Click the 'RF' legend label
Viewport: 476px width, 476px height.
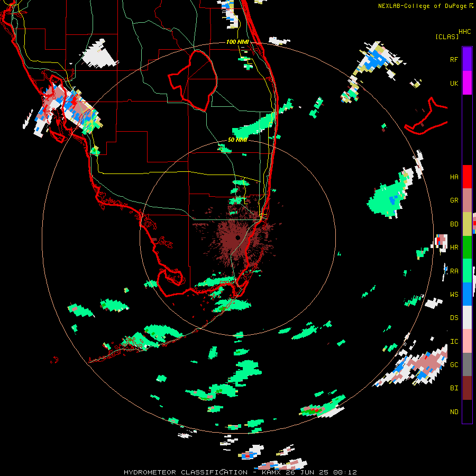click(454, 59)
